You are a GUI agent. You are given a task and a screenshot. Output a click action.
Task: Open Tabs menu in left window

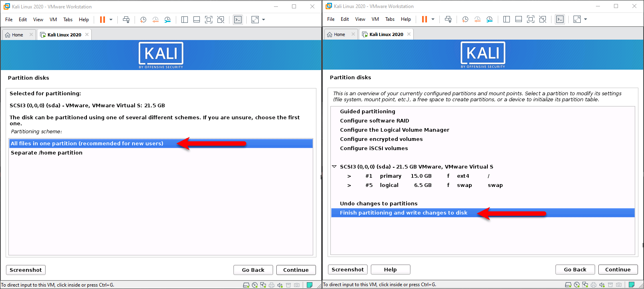point(68,20)
